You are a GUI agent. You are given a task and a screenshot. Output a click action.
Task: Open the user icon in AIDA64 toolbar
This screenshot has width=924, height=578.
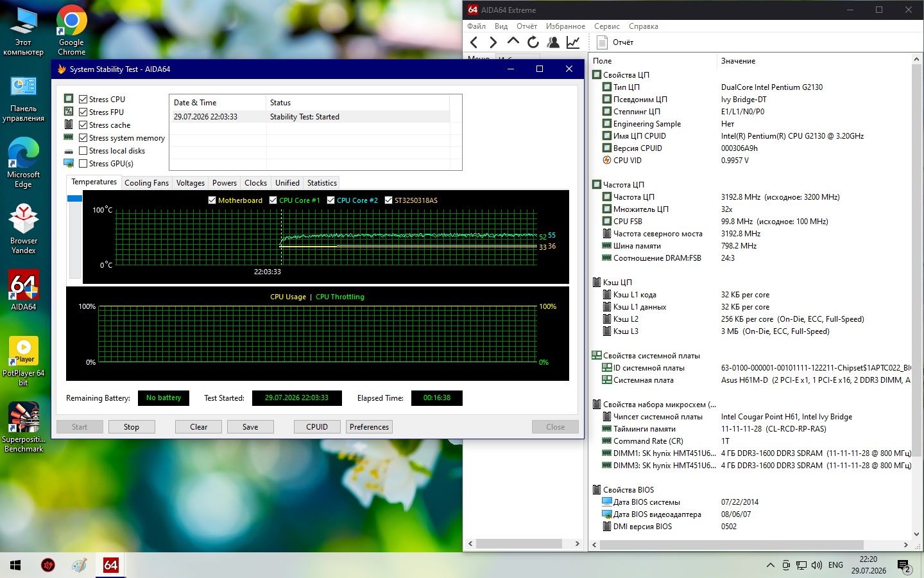point(552,42)
